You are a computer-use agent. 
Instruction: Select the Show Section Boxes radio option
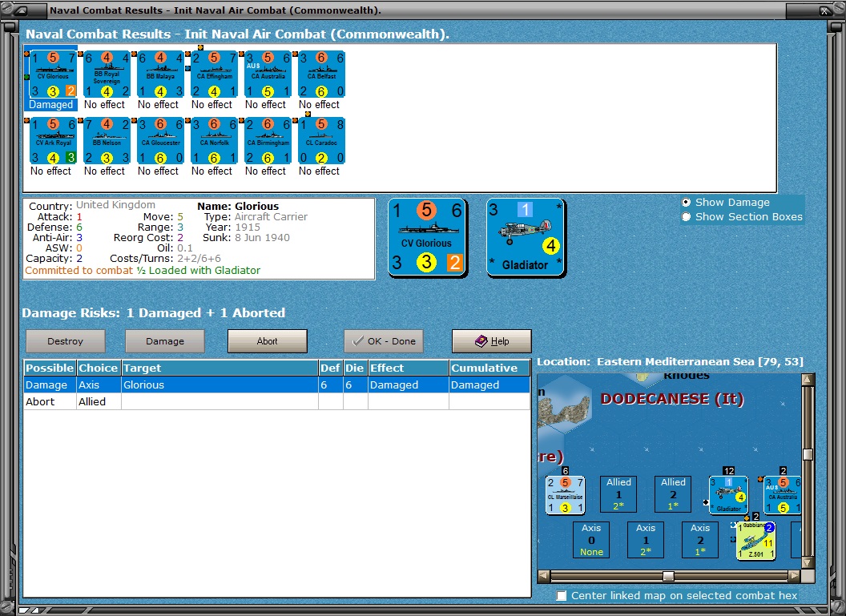686,217
